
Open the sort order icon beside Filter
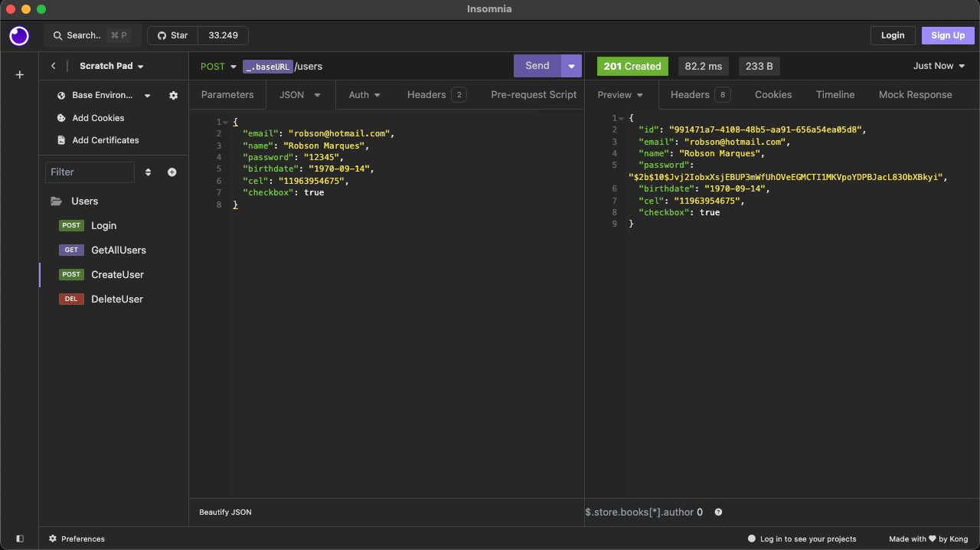[x=149, y=172]
